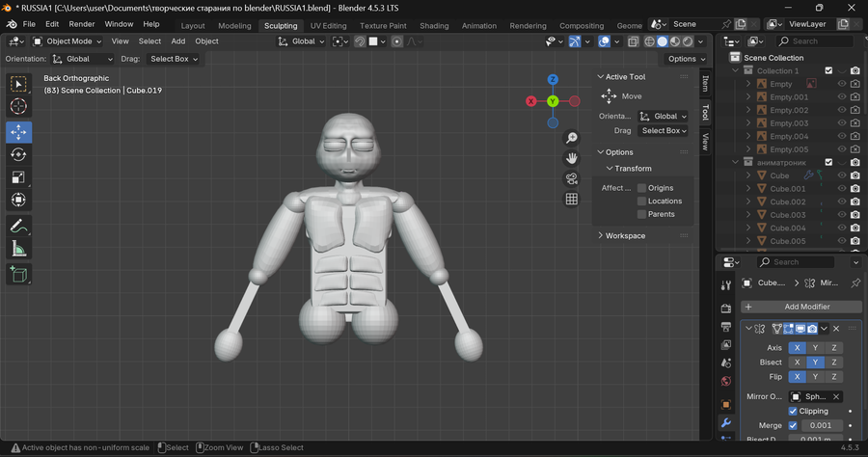The width and height of the screenshot is (868, 457).
Task: Collapse the аниматроник collection
Action: pyautogui.click(x=736, y=163)
